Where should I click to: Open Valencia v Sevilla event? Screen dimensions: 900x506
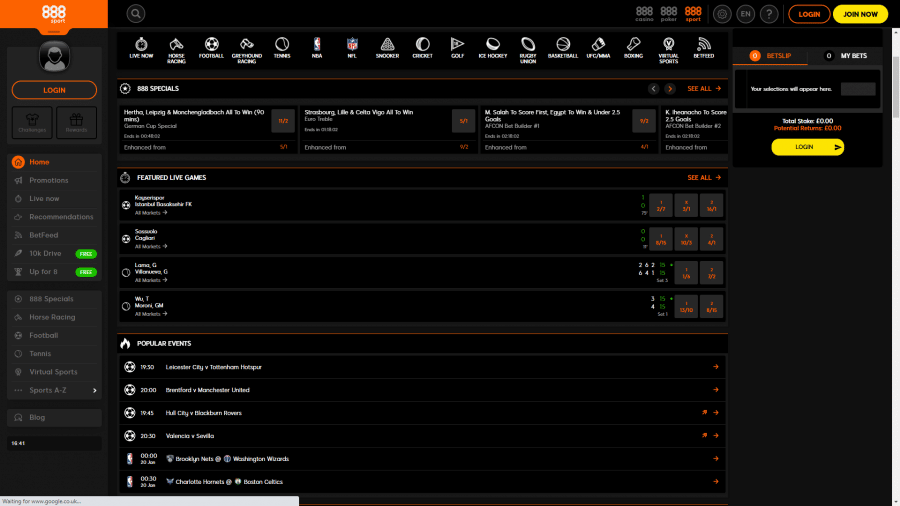click(422, 436)
